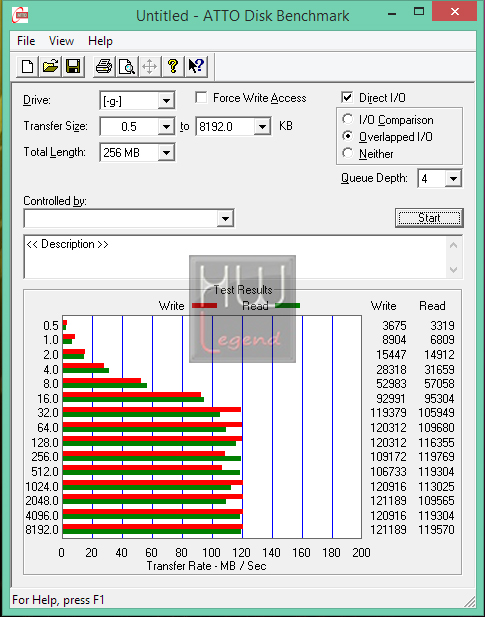Click the write value 92991
The width and height of the screenshot is (485, 617).
pos(391,399)
